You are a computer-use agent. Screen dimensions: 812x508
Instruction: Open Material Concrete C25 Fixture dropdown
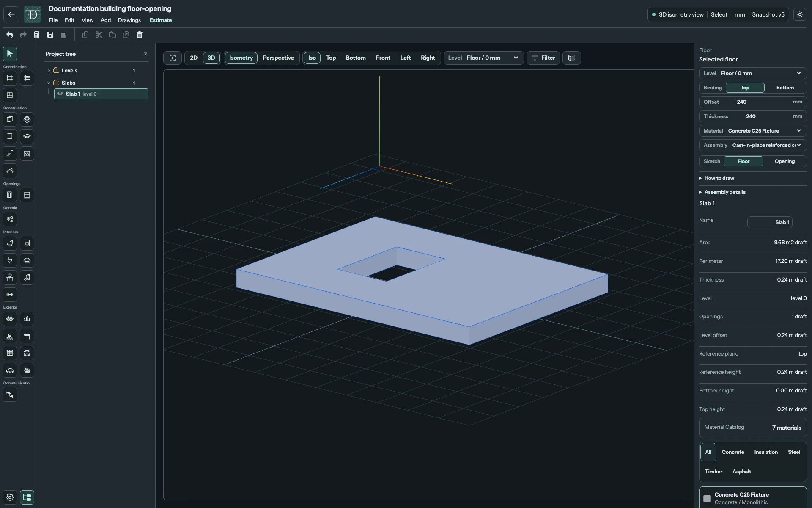[753, 131]
